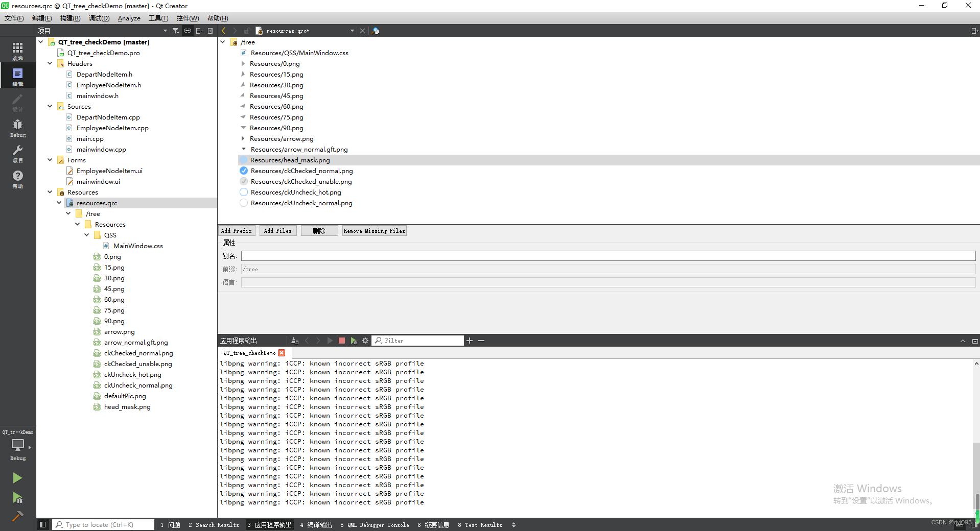This screenshot has width=980, height=531.
Task: Close the QT_tree_checkDemo output tab
Action: 282,353
